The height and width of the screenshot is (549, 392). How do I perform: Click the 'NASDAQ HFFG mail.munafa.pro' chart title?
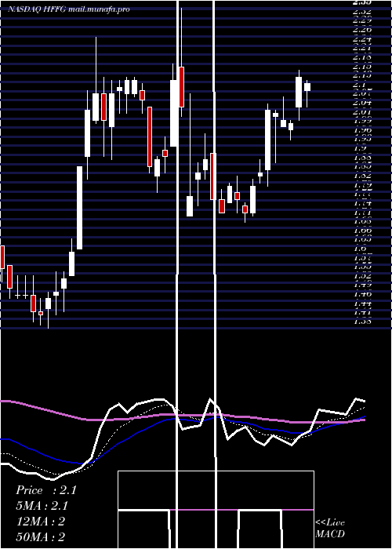point(69,9)
